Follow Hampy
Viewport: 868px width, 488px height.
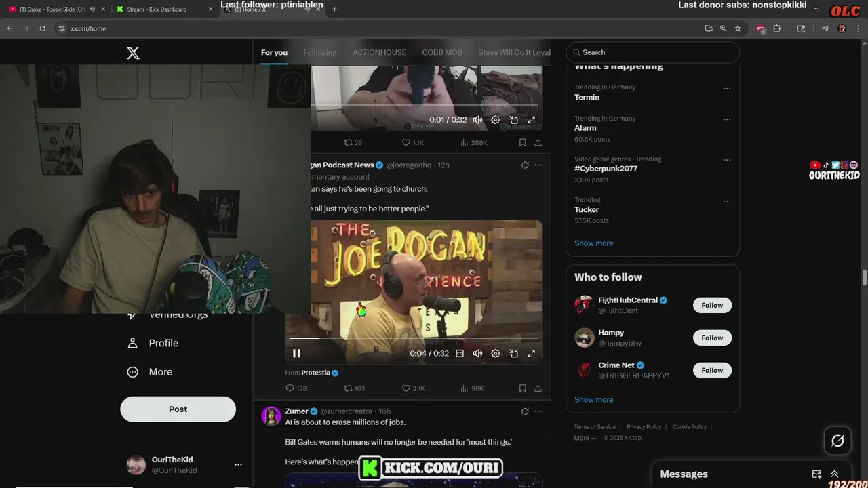tap(712, 338)
